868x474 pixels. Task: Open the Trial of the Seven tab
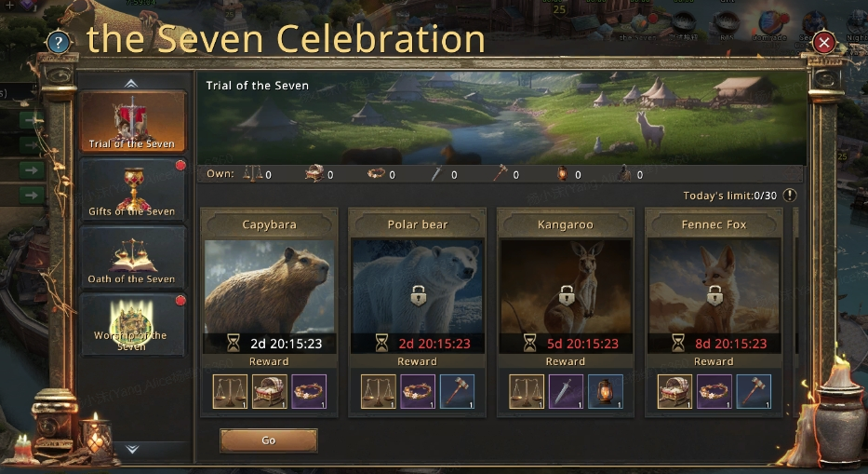(x=132, y=121)
